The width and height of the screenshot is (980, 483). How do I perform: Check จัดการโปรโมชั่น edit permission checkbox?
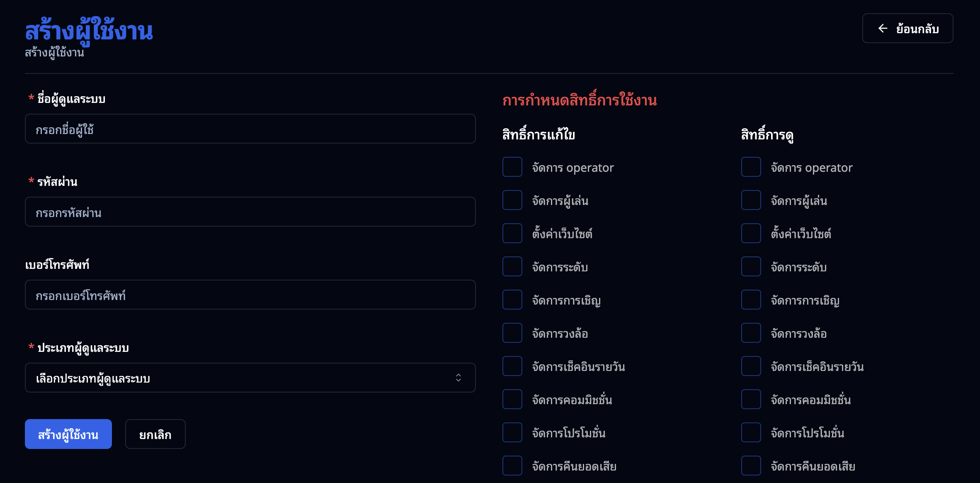click(512, 432)
